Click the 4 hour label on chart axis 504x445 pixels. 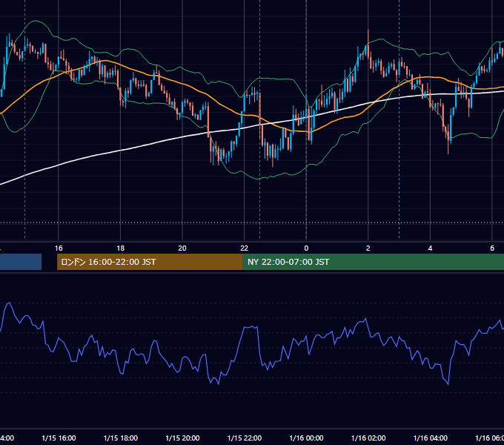pos(430,248)
